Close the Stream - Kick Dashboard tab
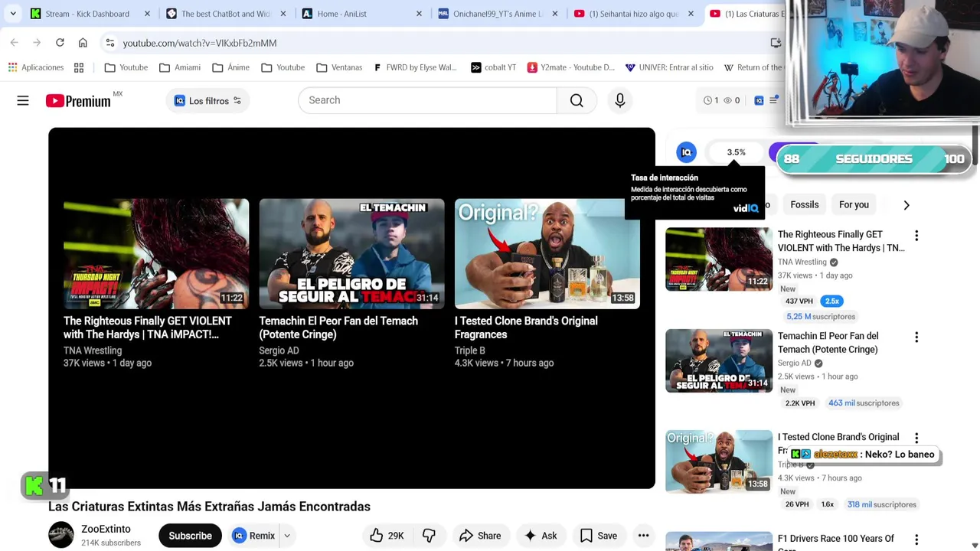 tap(147, 14)
